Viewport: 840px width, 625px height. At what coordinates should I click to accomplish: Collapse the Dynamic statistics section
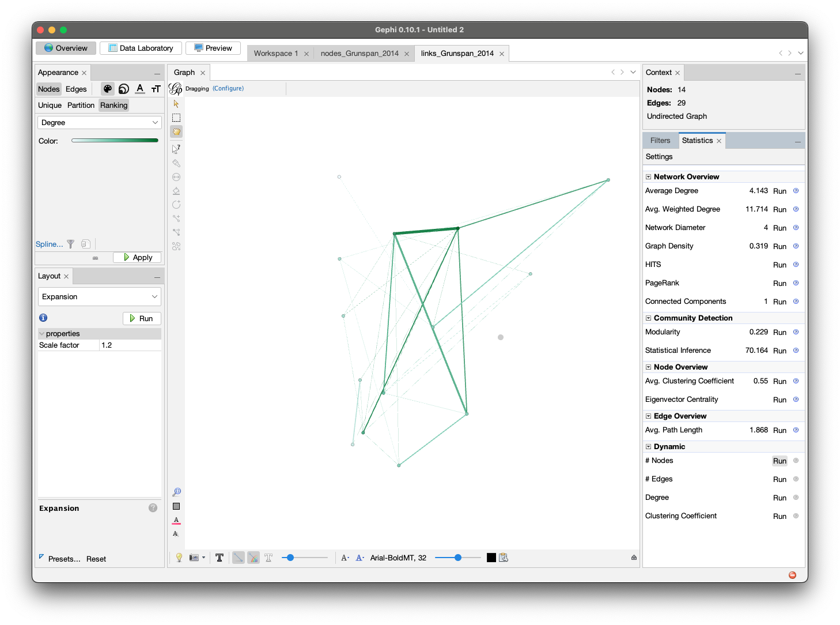coord(648,447)
